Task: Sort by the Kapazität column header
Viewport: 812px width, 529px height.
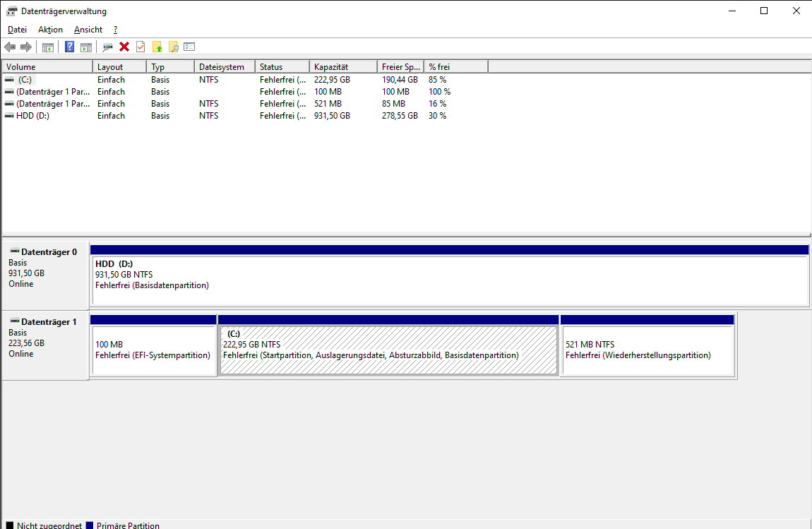Action: click(344, 67)
